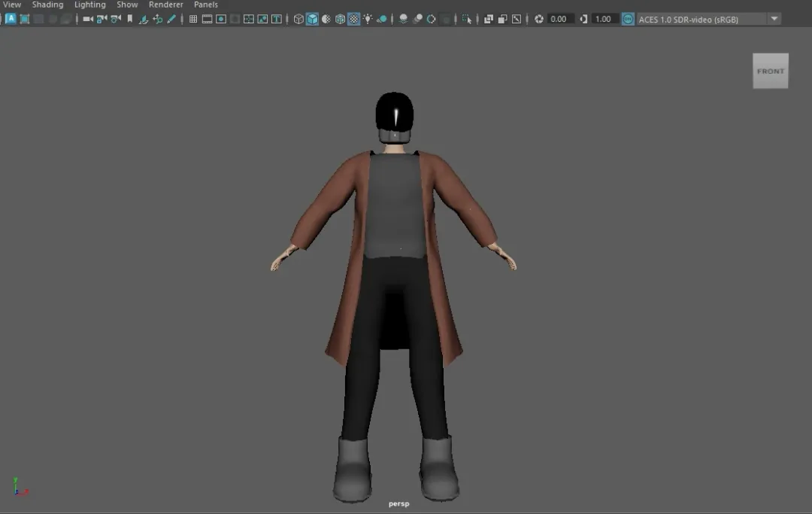Image resolution: width=812 pixels, height=514 pixels.
Task: Click the Lock Camera icon
Action: pos(102,19)
